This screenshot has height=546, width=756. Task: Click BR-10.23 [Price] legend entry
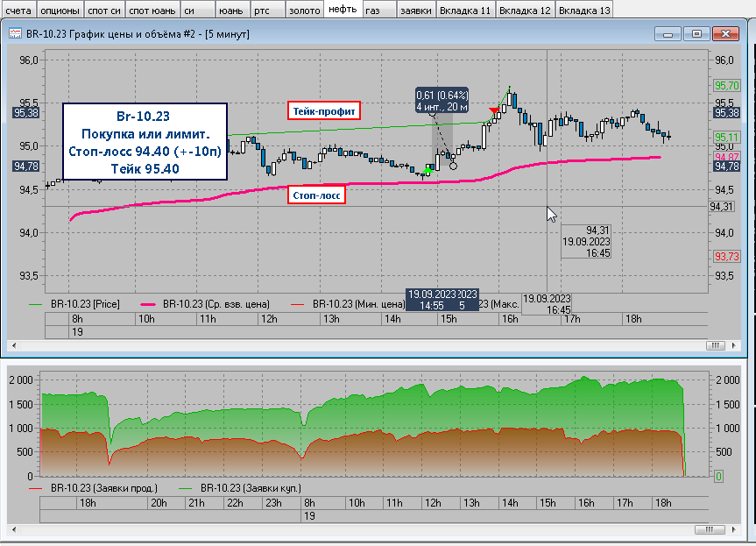point(74,304)
